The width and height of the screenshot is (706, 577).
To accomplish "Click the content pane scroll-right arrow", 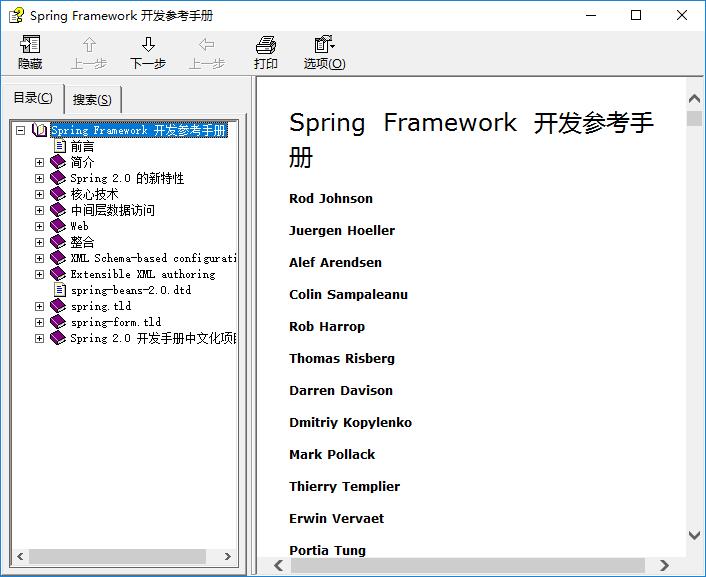I will tap(664, 565).
